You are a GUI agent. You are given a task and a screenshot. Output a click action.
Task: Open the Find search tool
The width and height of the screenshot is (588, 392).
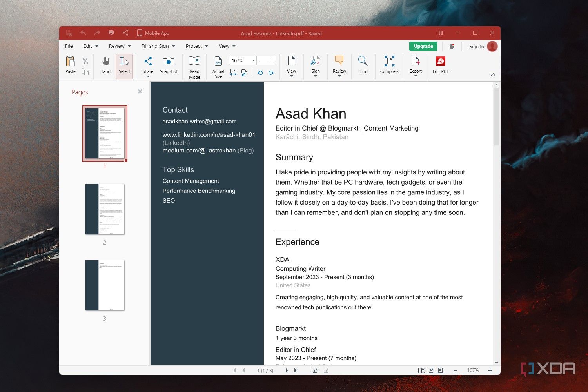(x=363, y=65)
